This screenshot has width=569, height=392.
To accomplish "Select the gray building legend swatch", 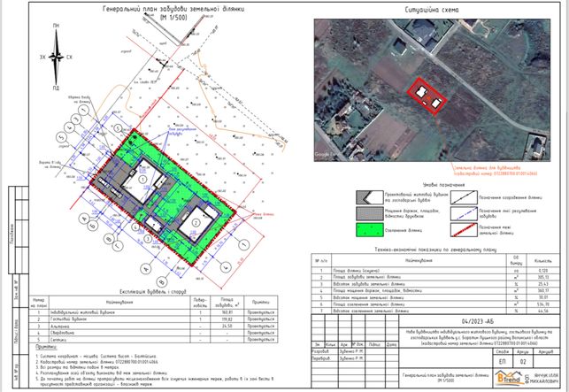I will (x=370, y=197).
